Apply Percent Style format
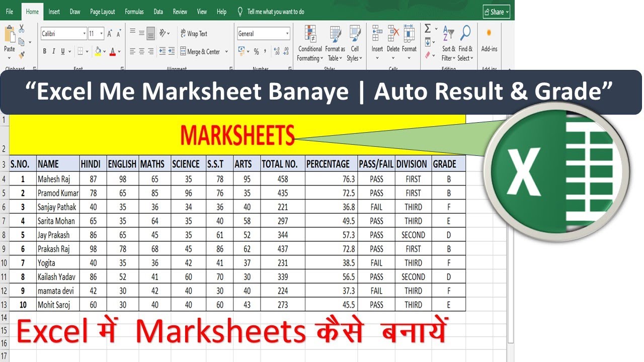This screenshot has height=362, width=644. tap(256, 51)
